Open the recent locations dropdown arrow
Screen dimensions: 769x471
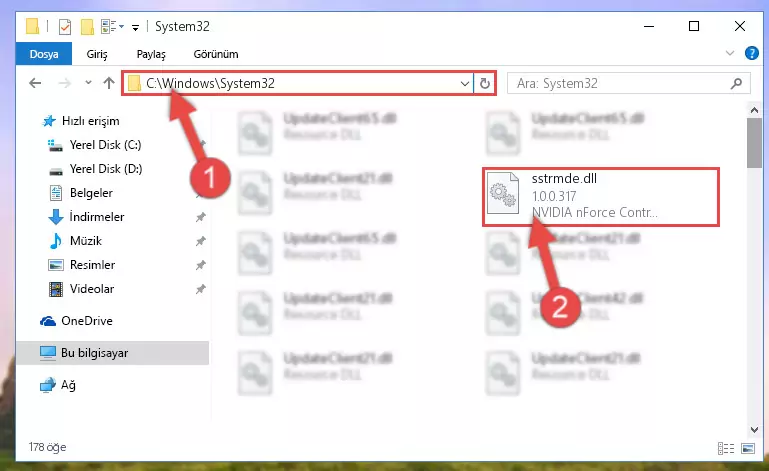pos(88,82)
